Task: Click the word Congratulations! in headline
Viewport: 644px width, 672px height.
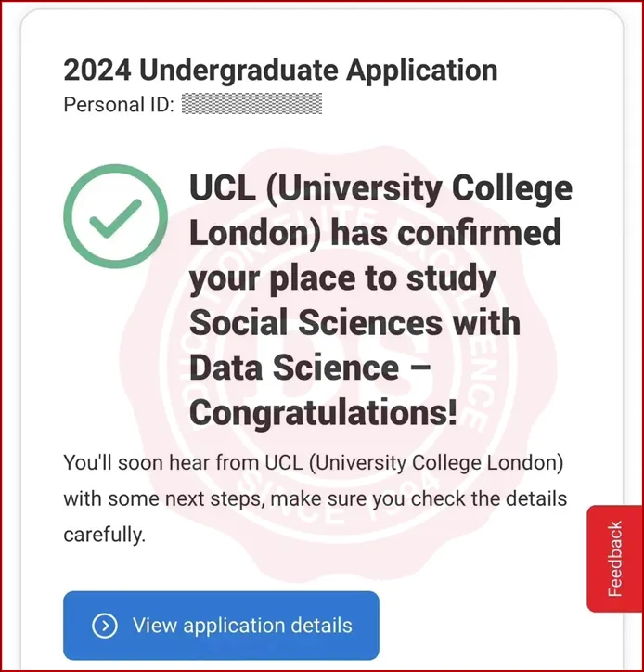Action: 323,413
